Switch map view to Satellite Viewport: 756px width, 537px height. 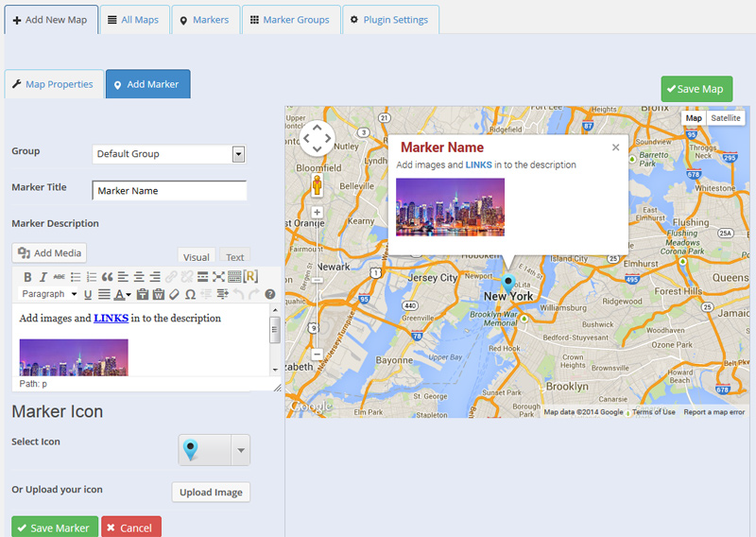[x=726, y=118]
